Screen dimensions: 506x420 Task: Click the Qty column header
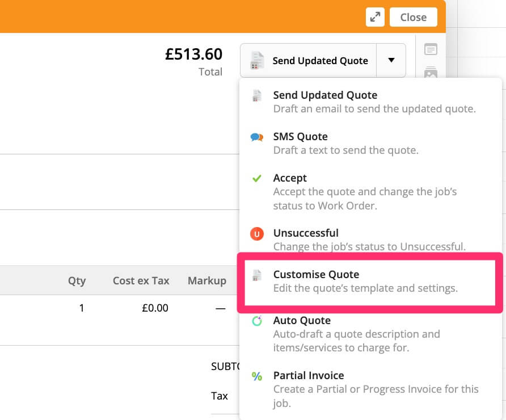pos(77,280)
